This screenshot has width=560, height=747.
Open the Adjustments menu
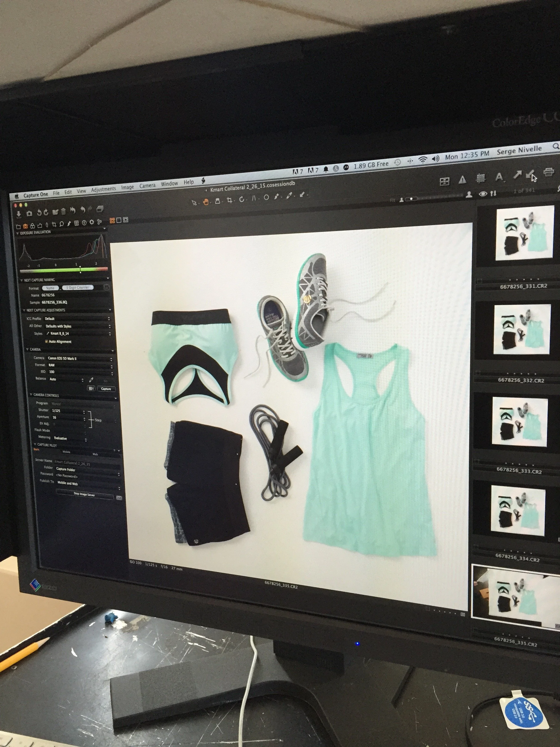pyautogui.click(x=103, y=189)
